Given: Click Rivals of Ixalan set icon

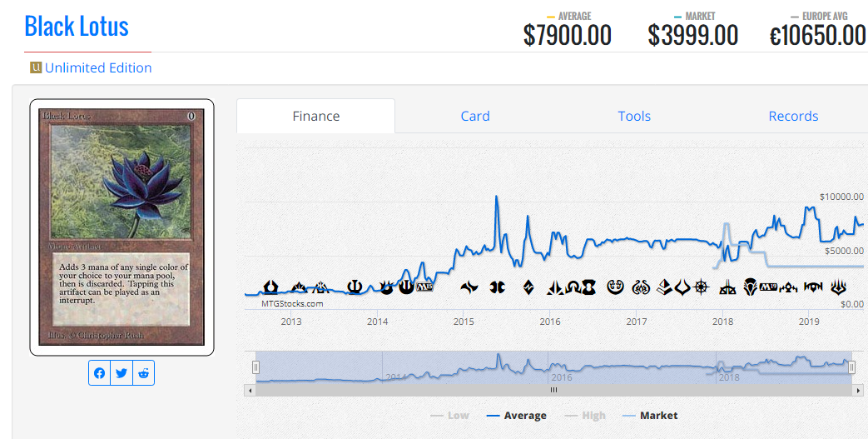Looking at the screenshot, I should coord(727,287).
